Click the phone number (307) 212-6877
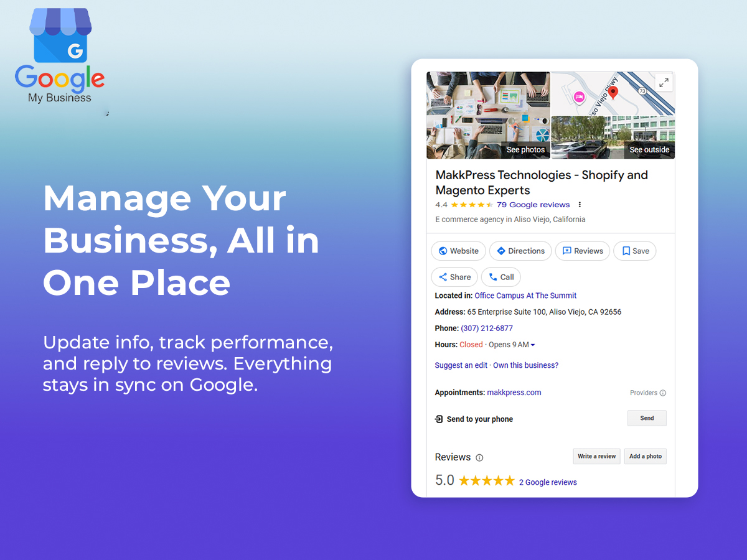Viewport: 747px width, 560px height. 487,328
